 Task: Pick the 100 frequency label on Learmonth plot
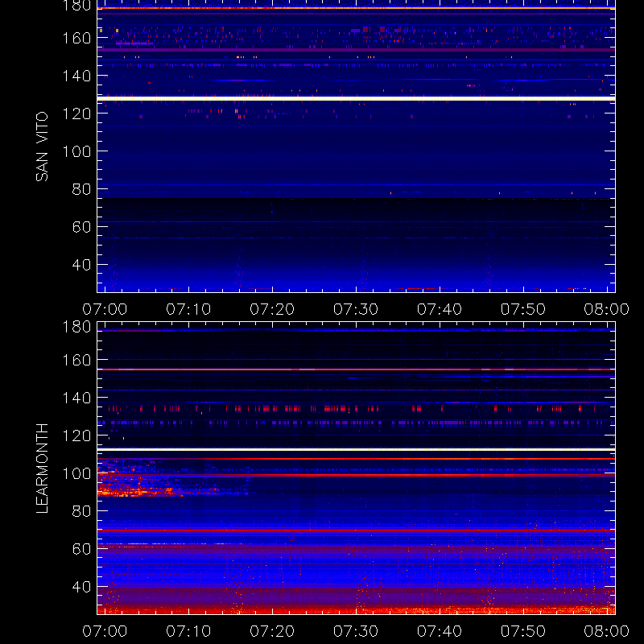[76, 473]
